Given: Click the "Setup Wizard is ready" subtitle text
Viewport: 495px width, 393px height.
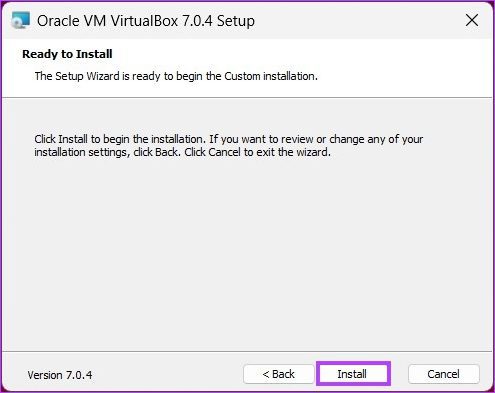Looking at the screenshot, I should point(176,76).
